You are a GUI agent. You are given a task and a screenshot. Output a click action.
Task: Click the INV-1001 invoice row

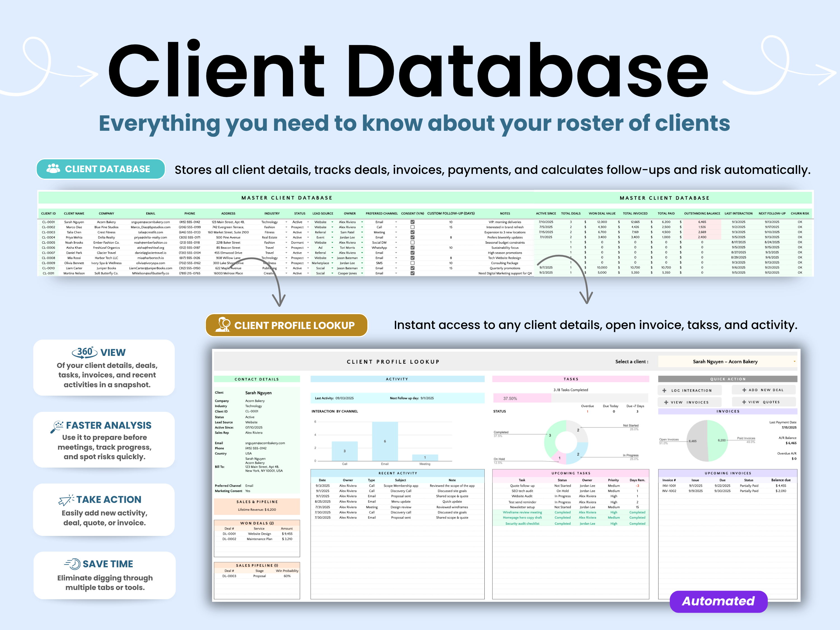pyautogui.click(x=728, y=486)
